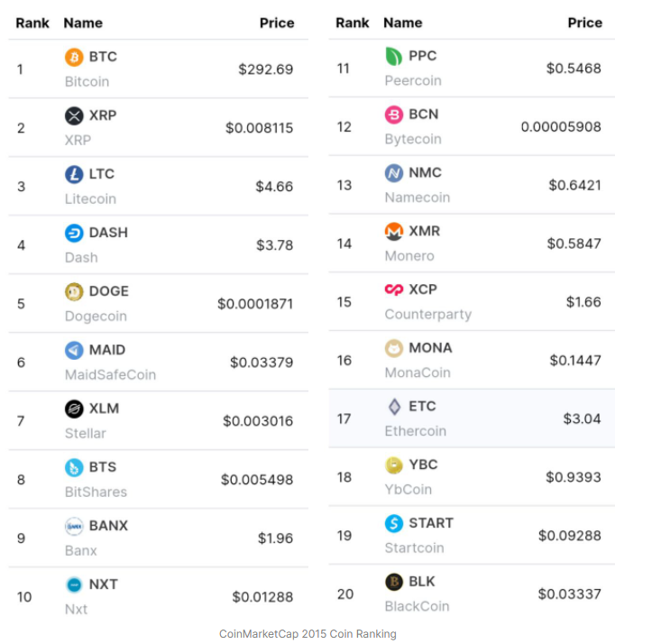The image size is (661, 644).
Task: Click the MonaCoin cat icon
Action: click(394, 348)
